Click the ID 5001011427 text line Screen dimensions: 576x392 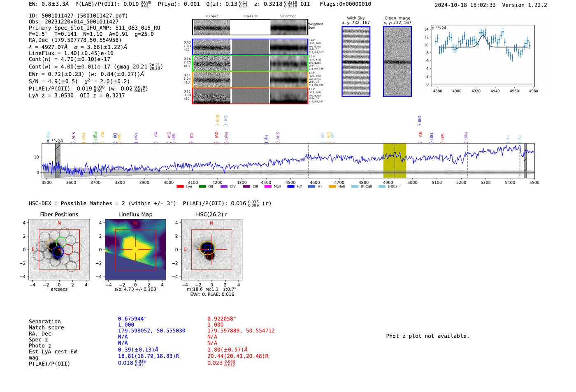pyautogui.click(x=78, y=16)
